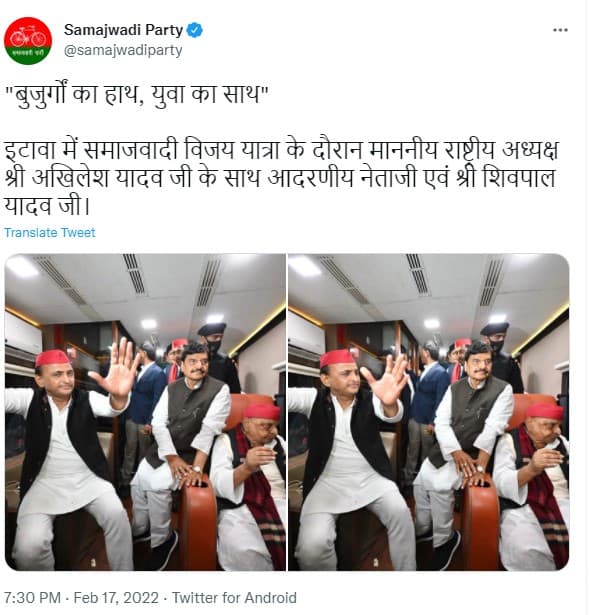Click the bicycle symbol in party logo
The width and height of the screenshot is (589, 615).
point(28,36)
